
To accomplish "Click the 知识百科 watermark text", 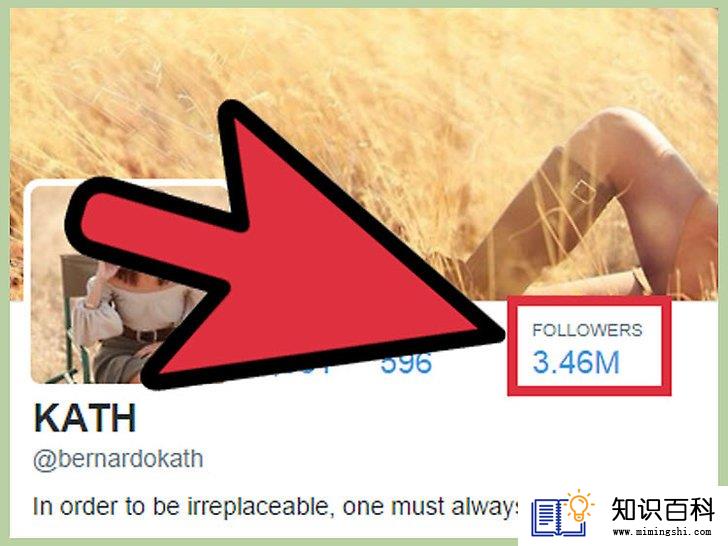I will 663,509.
